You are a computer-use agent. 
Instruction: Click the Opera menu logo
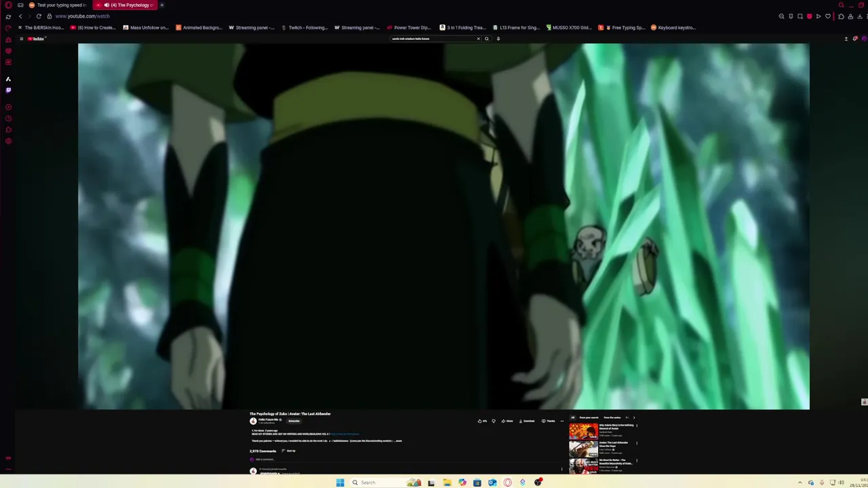8,5
